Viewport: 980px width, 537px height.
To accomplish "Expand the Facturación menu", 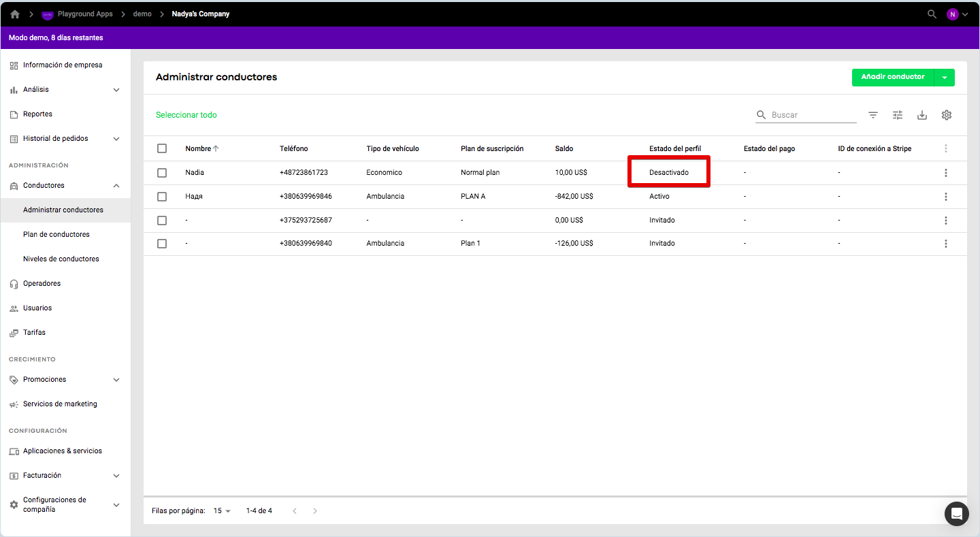I will 116,476.
